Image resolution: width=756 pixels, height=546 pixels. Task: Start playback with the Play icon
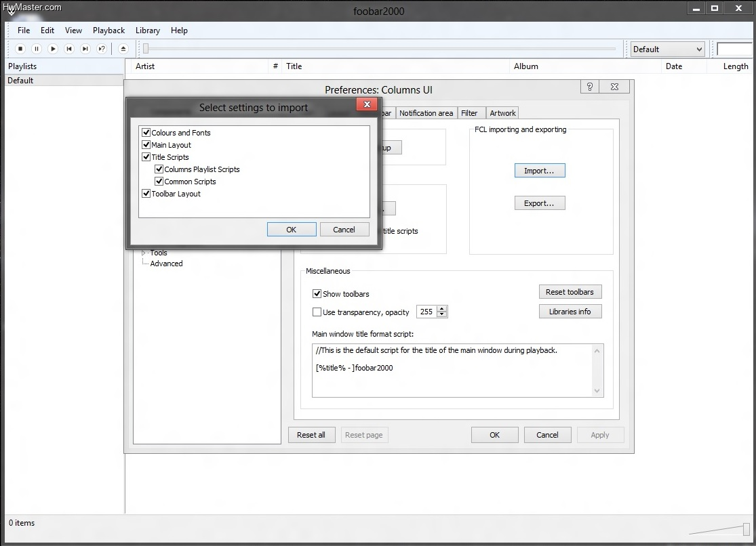coord(53,49)
